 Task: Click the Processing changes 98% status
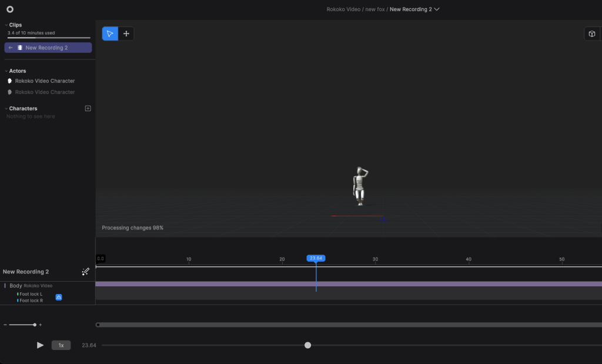click(132, 228)
